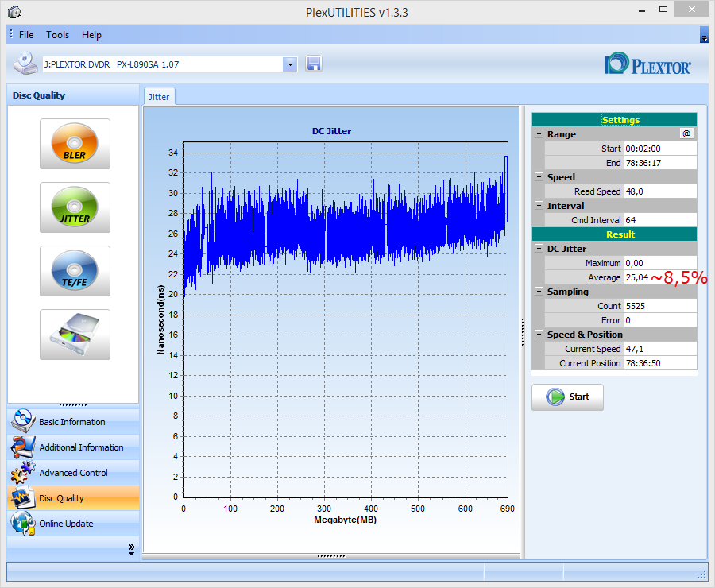Click the window resize grip at bottom right

pos(701,575)
